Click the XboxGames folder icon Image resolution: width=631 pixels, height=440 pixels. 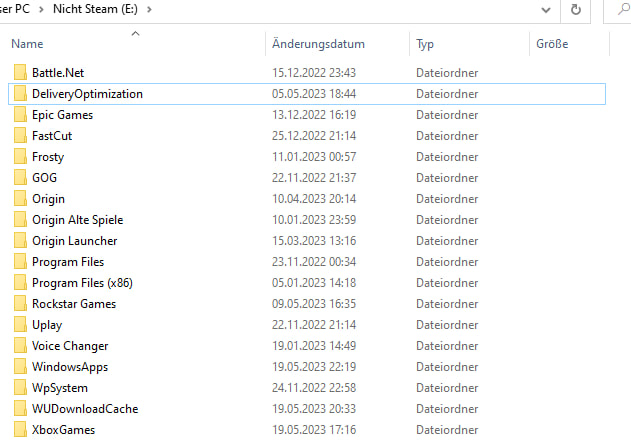click(x=20, y=430)
